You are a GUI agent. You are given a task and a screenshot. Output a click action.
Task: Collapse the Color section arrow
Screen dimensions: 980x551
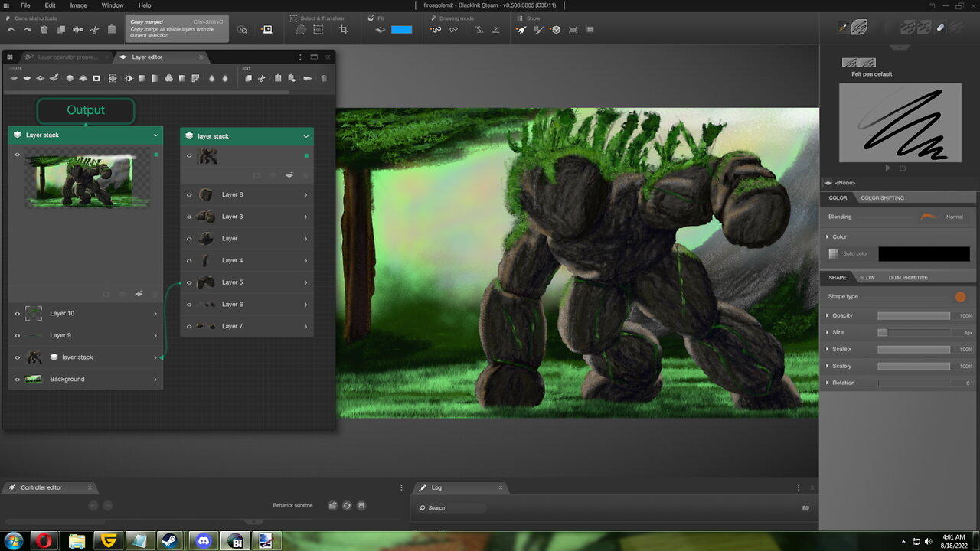828,236
